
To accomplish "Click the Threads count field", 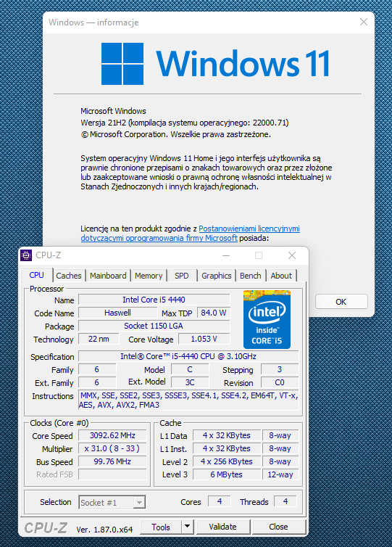I will point(285,501).
